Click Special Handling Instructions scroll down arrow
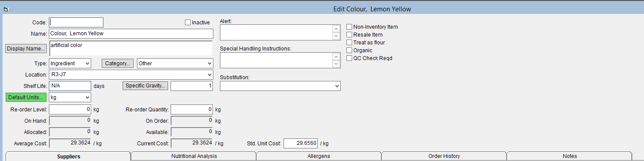Image resolution: width=644 pixels, height=161 pixels. 336,64
